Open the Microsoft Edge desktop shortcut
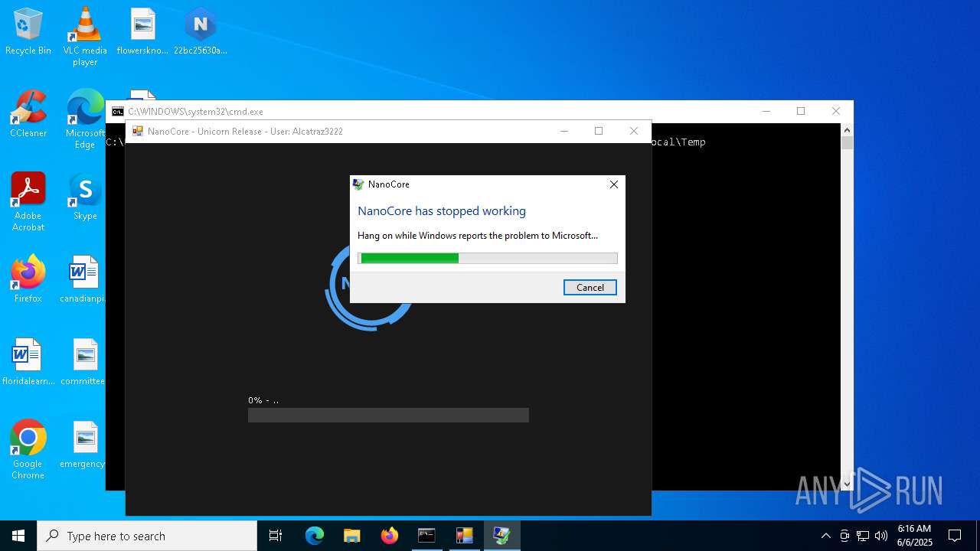 [85, 119]
